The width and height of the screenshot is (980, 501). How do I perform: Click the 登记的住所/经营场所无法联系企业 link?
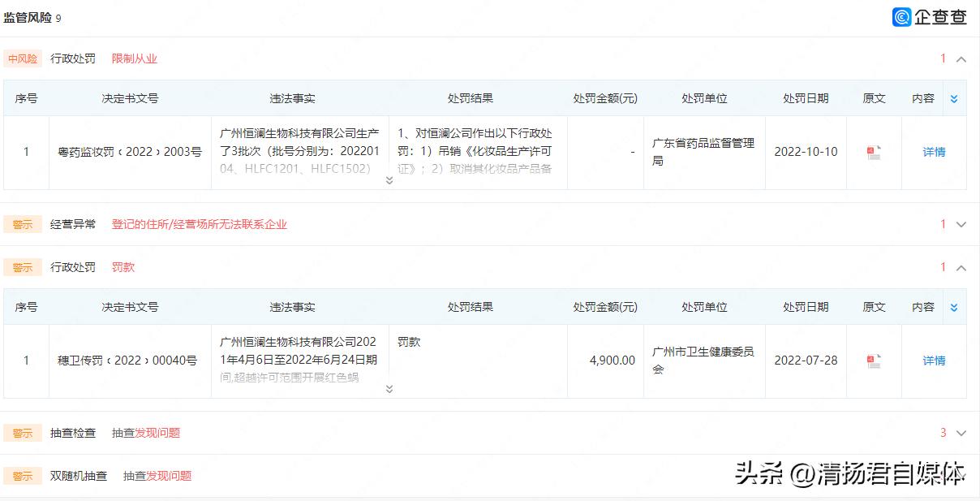click(x=200, y=224)
